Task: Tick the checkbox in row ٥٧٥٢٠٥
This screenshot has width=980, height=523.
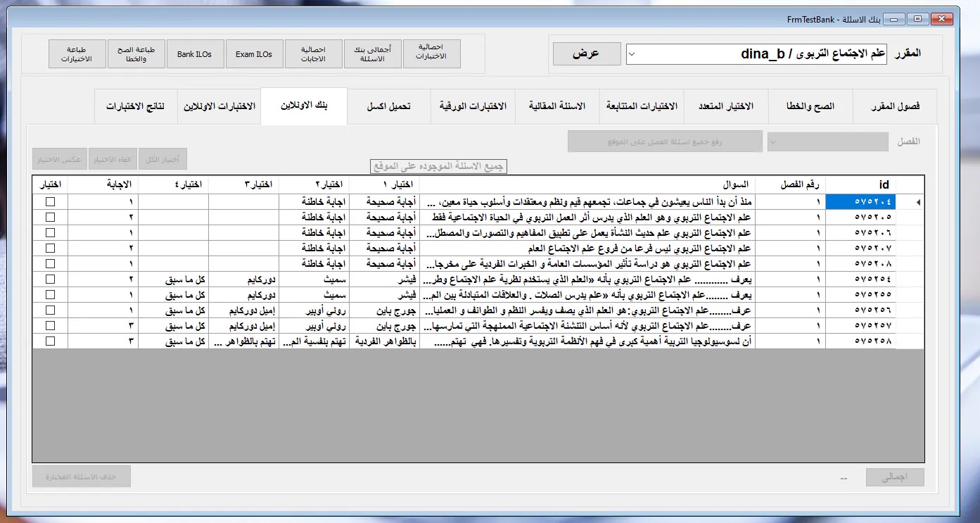Action: coord(50,218)
